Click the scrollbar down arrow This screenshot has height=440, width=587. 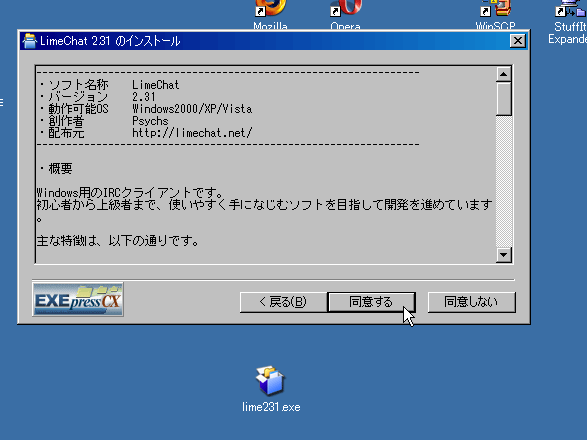tap(504, 255)
